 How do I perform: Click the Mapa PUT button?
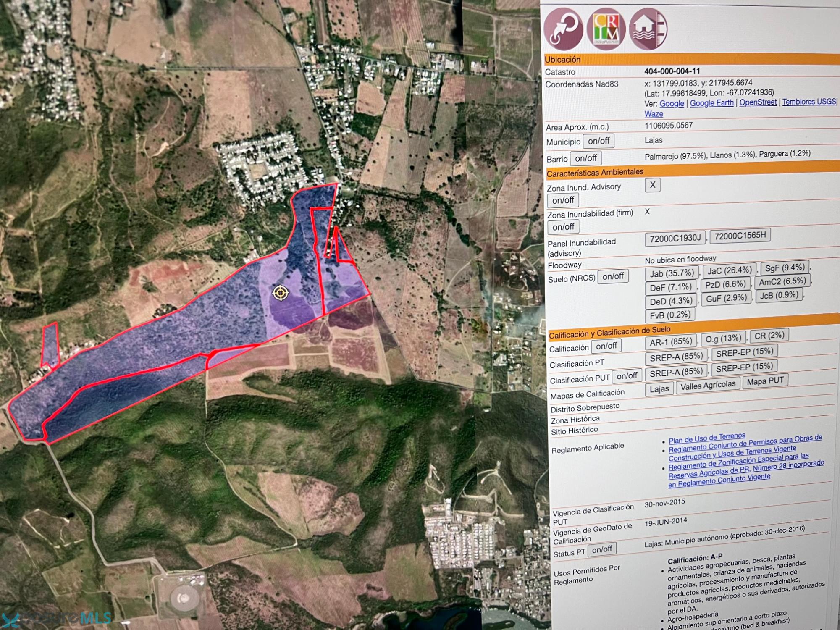pyautogui.click(x=765, y=381)
